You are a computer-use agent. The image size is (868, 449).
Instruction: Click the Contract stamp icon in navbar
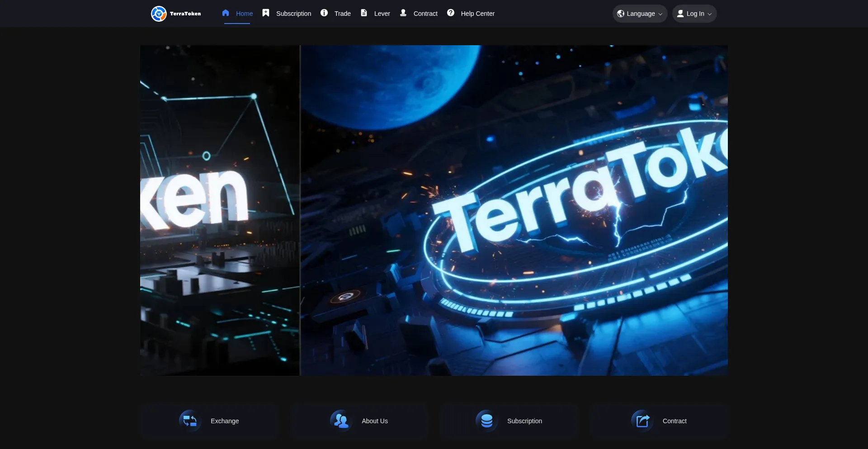(403, 13)
